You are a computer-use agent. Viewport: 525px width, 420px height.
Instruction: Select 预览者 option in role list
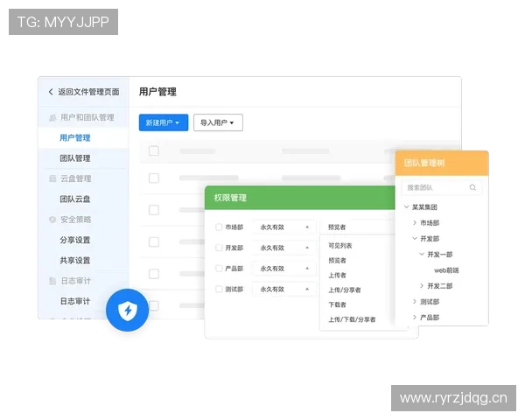(x=337, y=261)
